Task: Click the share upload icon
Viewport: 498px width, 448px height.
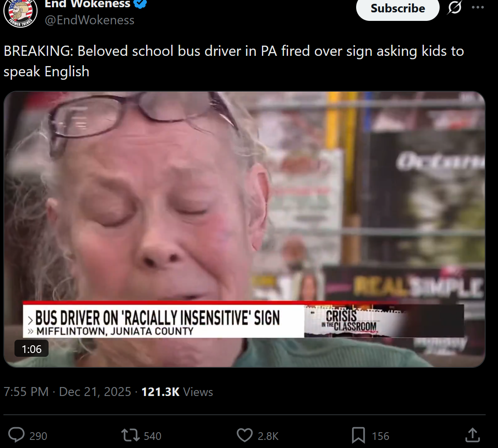Action: point(472,435)
